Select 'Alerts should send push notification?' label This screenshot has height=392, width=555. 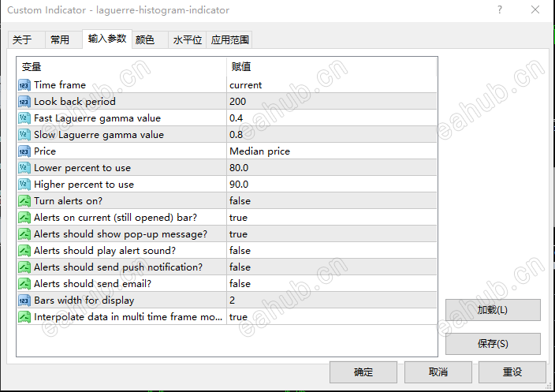pyautogui.click(x=118, y=267)
